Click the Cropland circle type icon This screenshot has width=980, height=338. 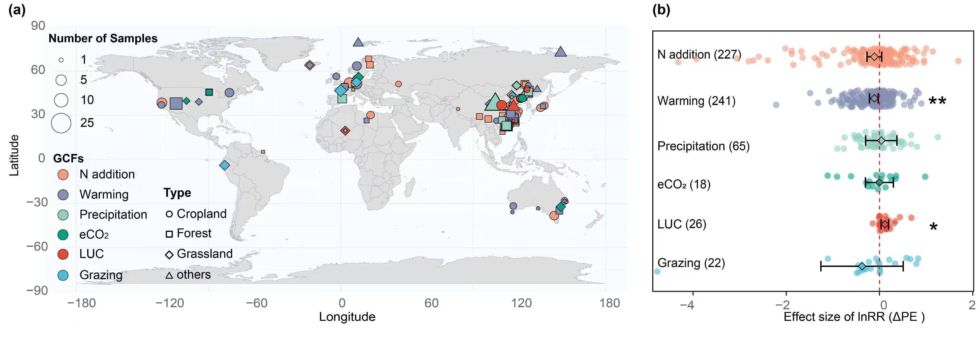(169, 214)
